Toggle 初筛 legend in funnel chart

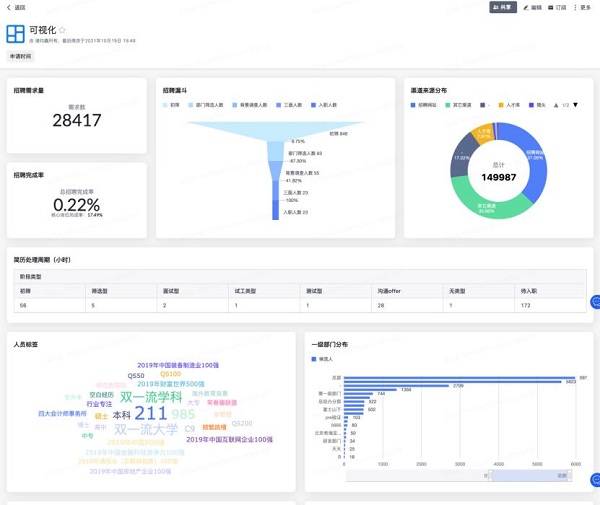171,104
